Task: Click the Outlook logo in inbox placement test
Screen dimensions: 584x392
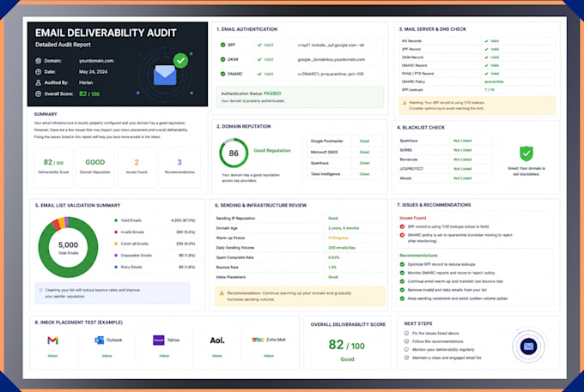Action: click(100, 340)
